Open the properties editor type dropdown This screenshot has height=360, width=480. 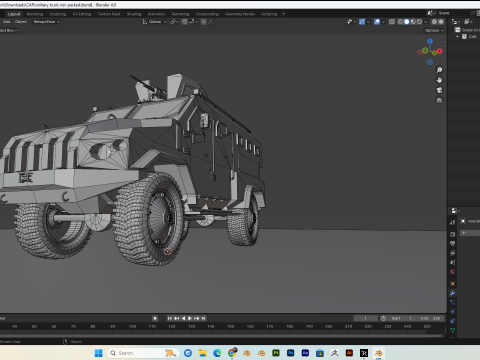[456, 211]
